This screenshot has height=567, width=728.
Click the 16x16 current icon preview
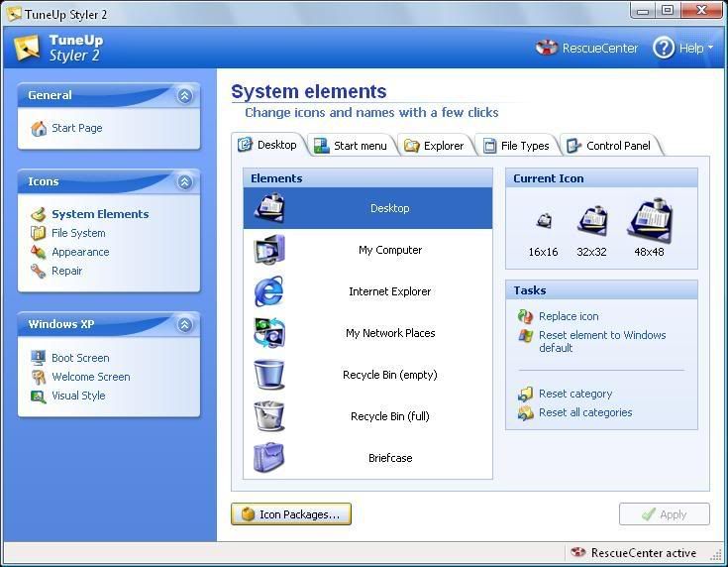pos(543,221)
